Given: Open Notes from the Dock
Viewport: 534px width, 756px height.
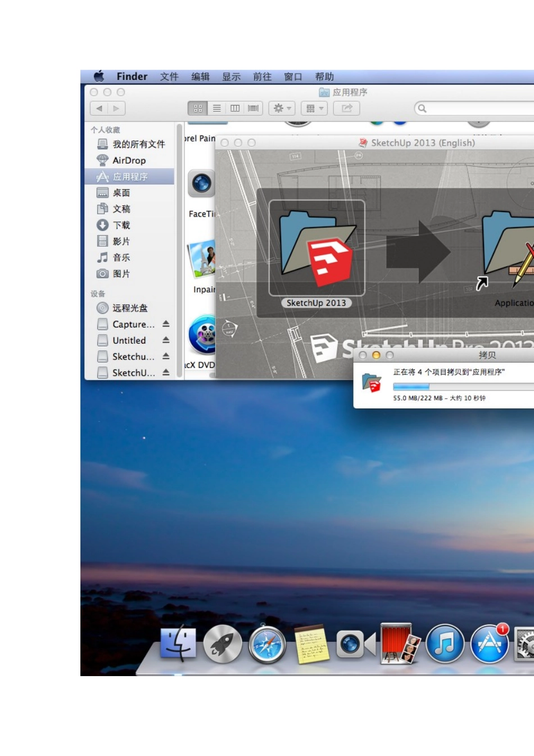Looking at the screenshot, I should (x=312, y=645).
